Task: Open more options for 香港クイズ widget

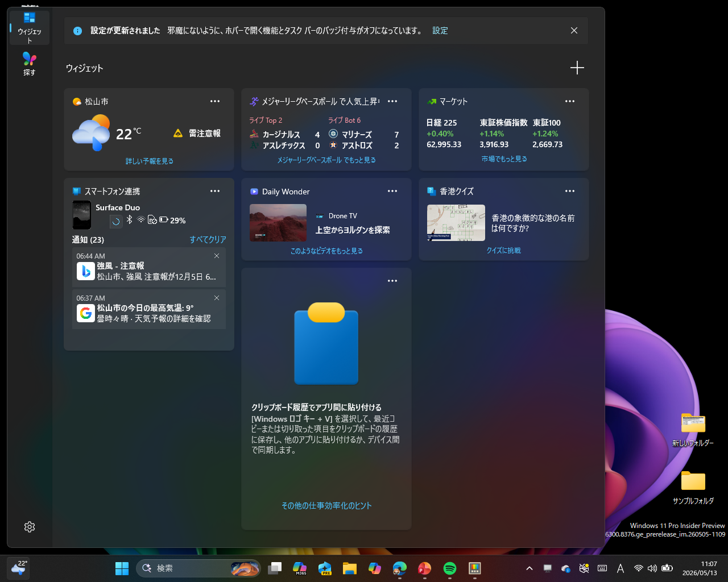Action: [x=570, y=191]
